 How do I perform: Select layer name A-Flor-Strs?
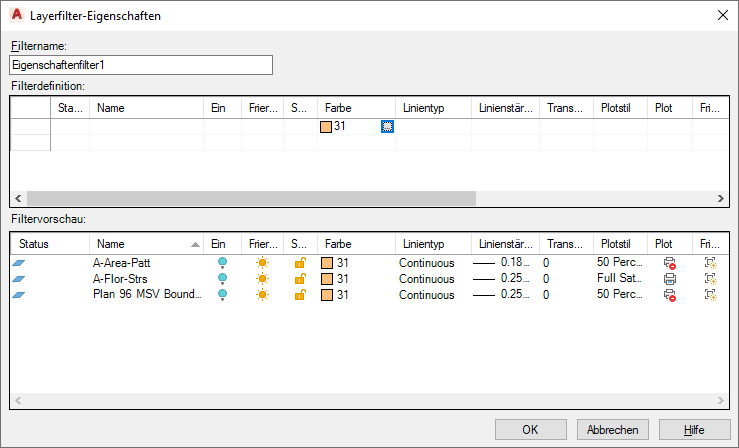(120, 279)
